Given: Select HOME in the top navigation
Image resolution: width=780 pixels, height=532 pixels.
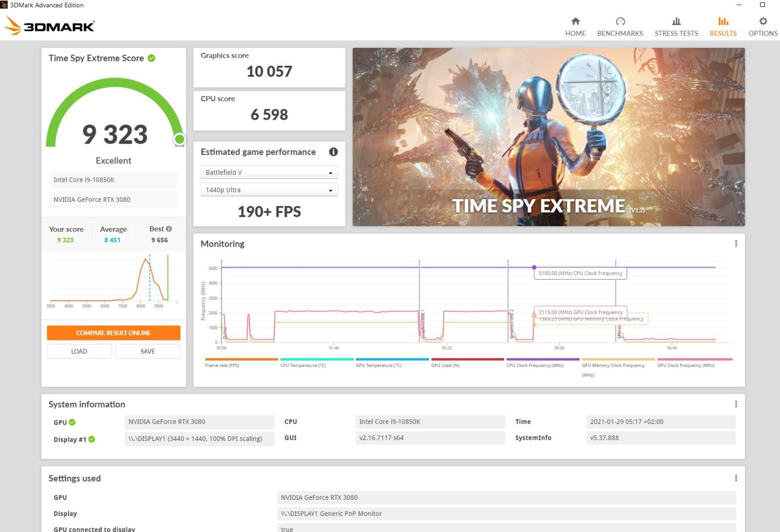Looking at the screenshot, I should (575, 33).
